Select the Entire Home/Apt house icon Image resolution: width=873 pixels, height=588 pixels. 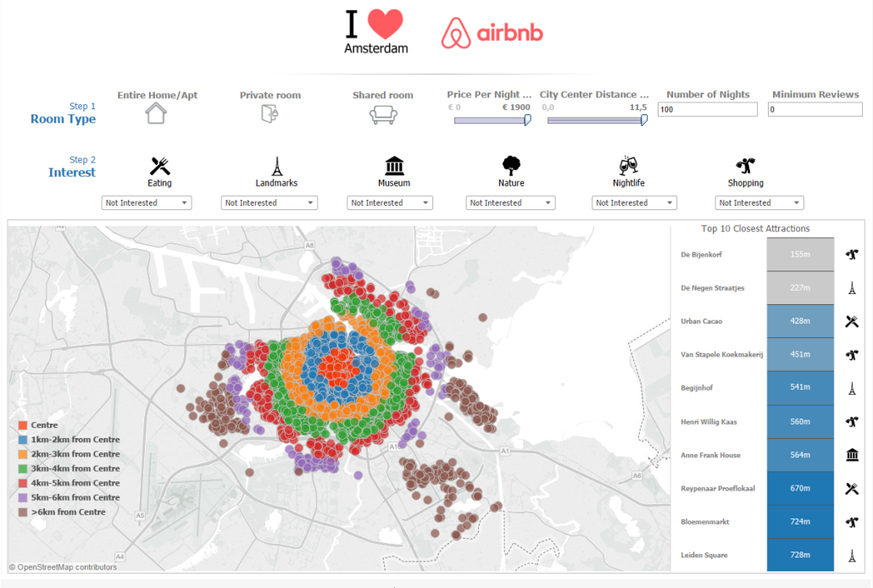coord(156,114)
